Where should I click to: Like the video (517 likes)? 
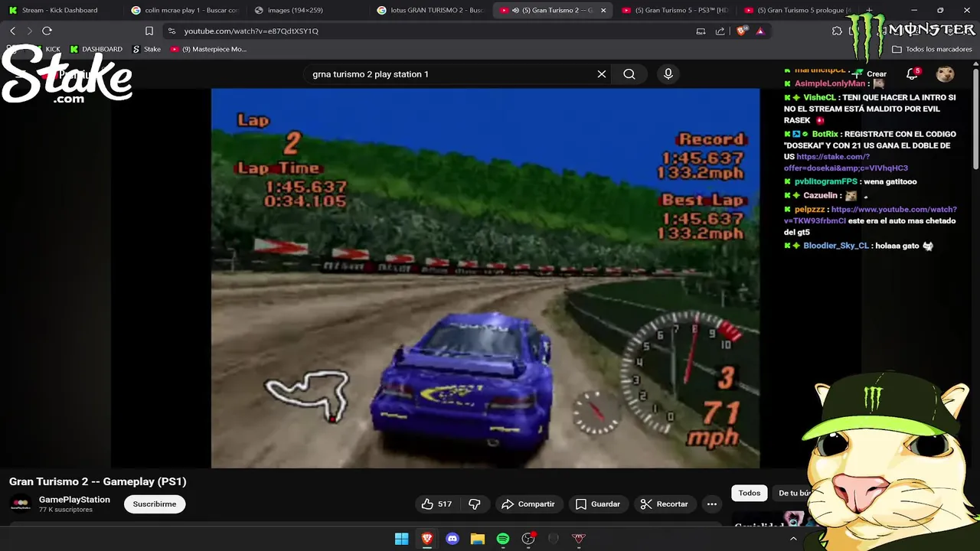(437, 504)
